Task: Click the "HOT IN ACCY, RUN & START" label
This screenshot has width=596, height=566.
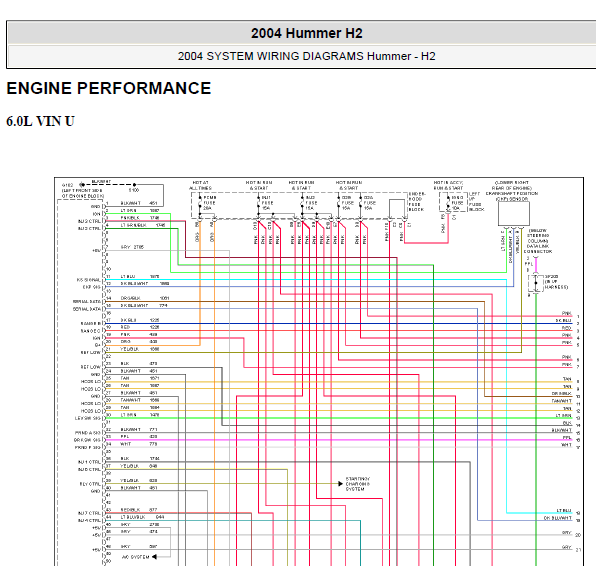Action: (448, 185)
